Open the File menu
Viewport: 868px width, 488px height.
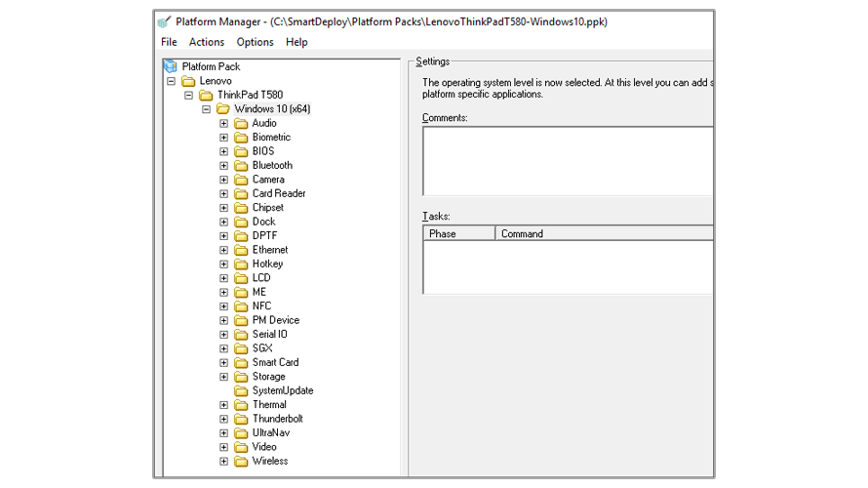[x=169, y=42]
